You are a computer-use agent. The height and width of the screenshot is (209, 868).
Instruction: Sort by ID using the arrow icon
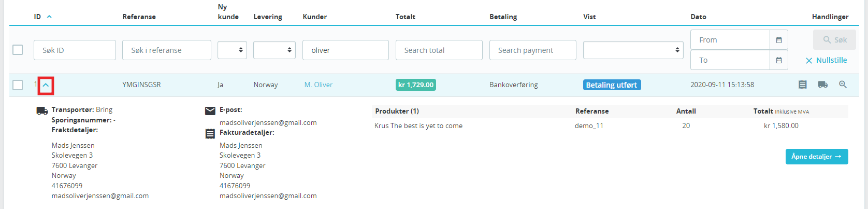tap(49, 17)
